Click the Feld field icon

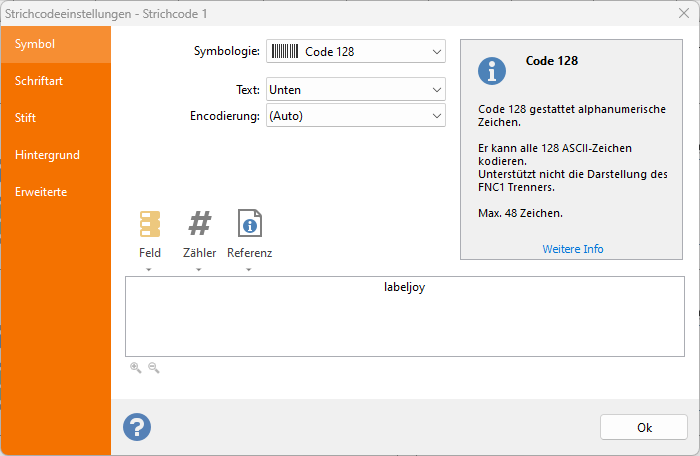point(150,224)
